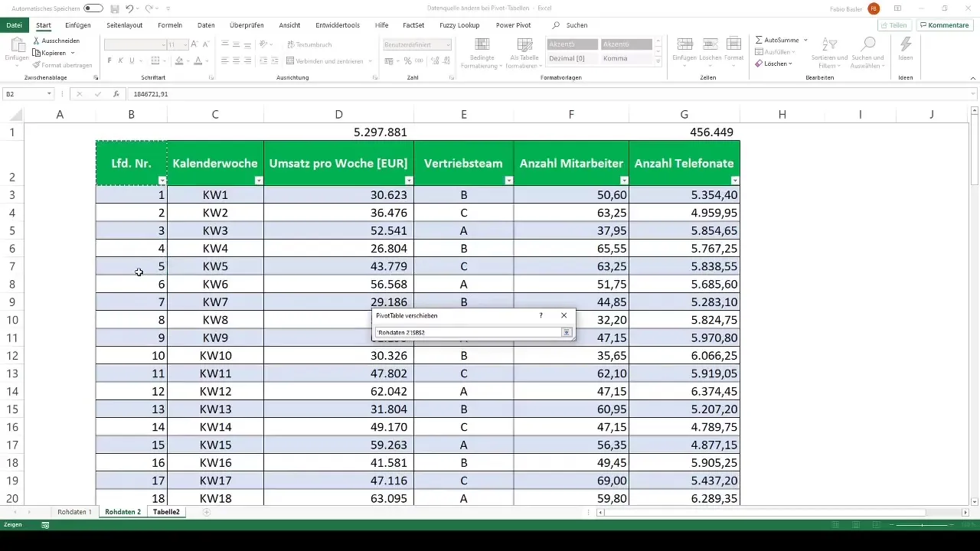Image resolution: width=980 pixels, height=551 pixels.
Task: Open filter dropdown for Lfd. Nr. column
Action: (162, 180)
